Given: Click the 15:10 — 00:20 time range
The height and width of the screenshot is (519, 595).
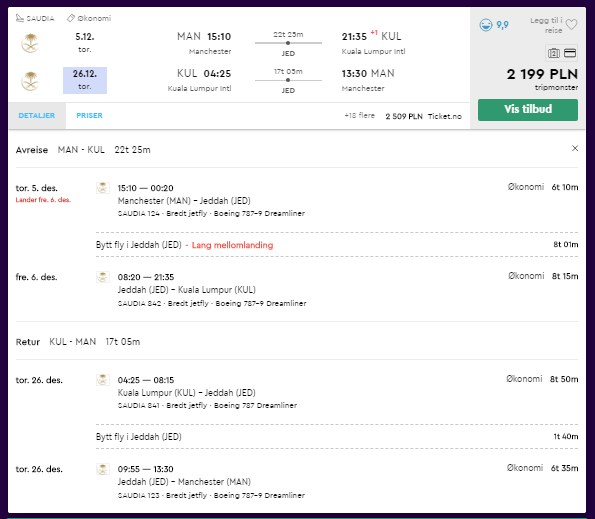Looking at the screenshot, I should coord(145,188).
